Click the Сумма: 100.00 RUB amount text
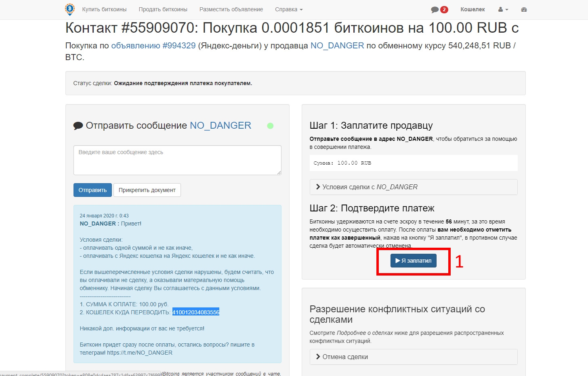The width and height of the screenshot is (588, 376). point(342,163)
